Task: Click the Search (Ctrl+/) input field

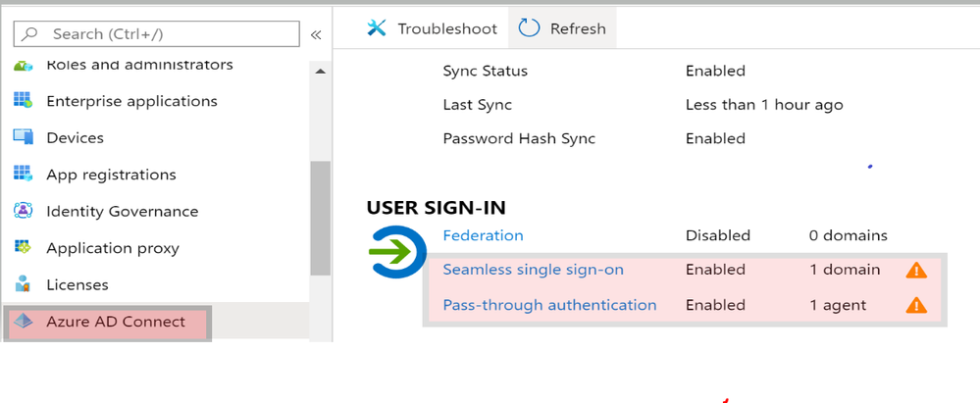Action: pyautogui.click(x=156, y=33)
